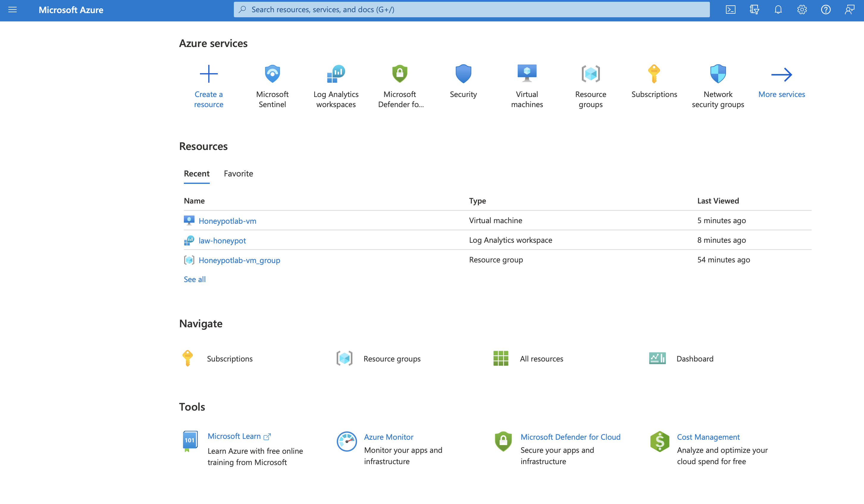Click the "54 minutes ago" last viewed cell
This screenshot has width=864, height=504.
coord(724,259)
